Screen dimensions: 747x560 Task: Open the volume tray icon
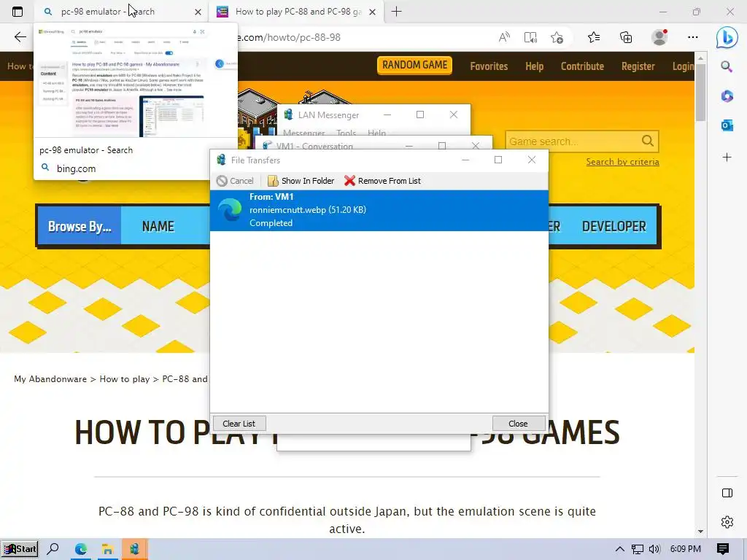pyautogui.click(x=654, y=549)
